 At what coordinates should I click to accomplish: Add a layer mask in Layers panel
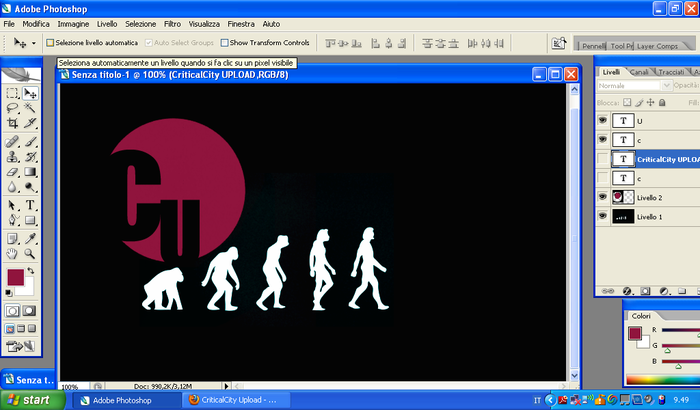pos(645,291)
